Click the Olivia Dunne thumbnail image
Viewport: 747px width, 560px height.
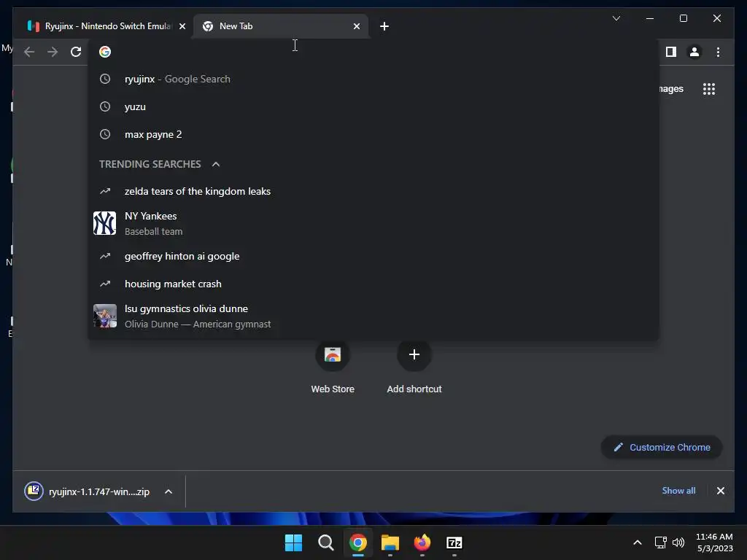coord(105,316)
